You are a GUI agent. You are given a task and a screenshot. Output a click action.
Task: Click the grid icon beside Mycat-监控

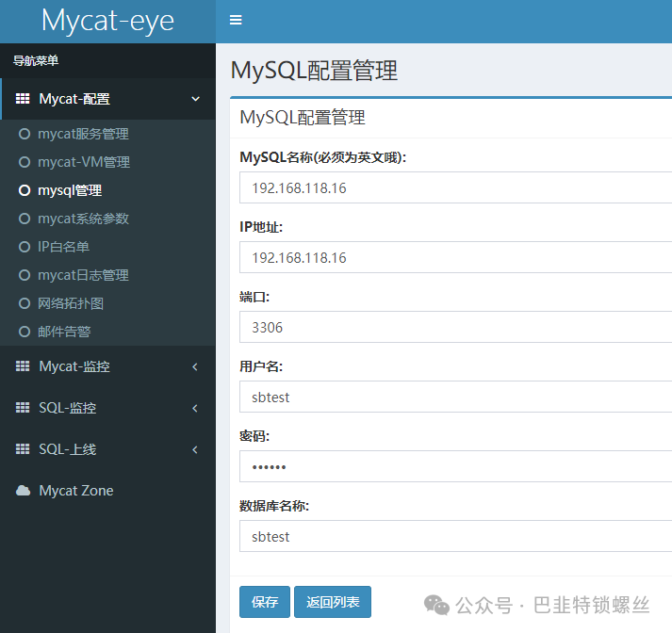[x=23, y=366]
